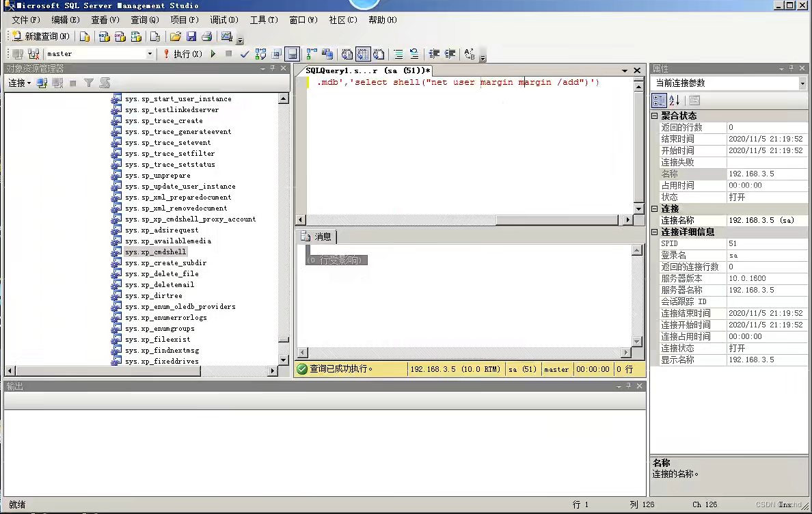Click the Execute (执行) button
The image size is (812, 514).
[182, 54]
